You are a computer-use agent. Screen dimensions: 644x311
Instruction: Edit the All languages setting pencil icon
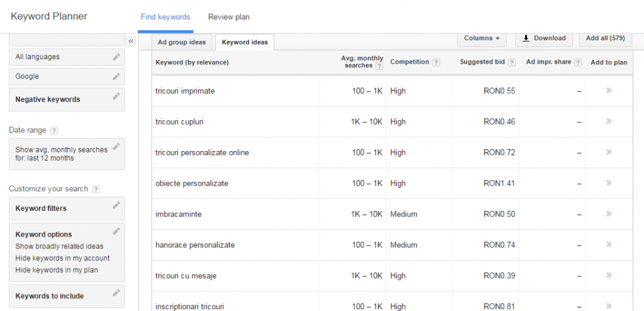click(116, 57)
